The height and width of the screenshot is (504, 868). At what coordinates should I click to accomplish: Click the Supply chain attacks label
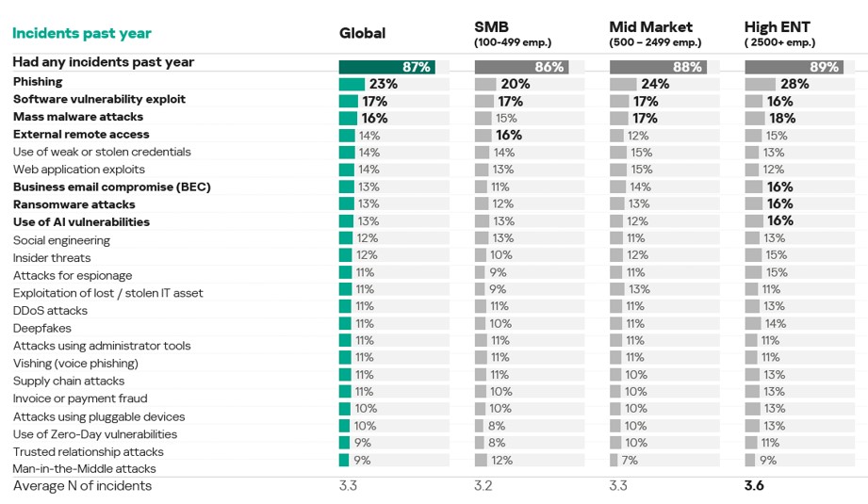(69, 381)
